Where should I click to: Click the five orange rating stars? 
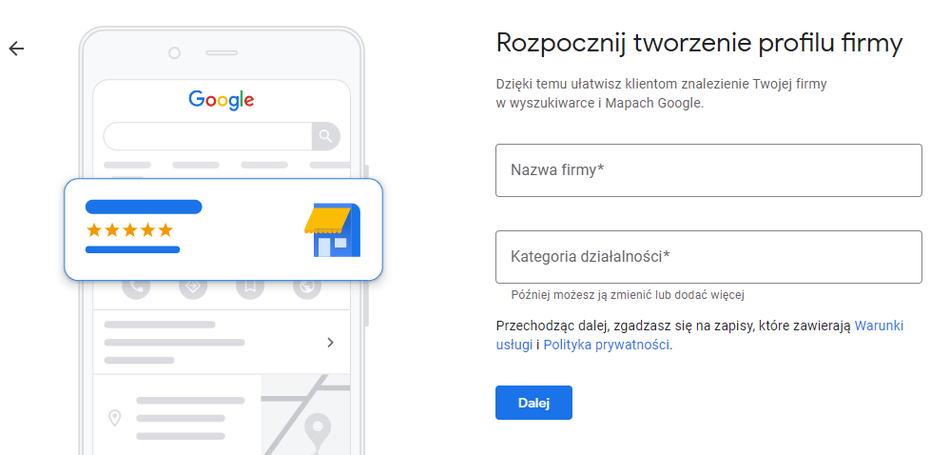click(130, 230)
